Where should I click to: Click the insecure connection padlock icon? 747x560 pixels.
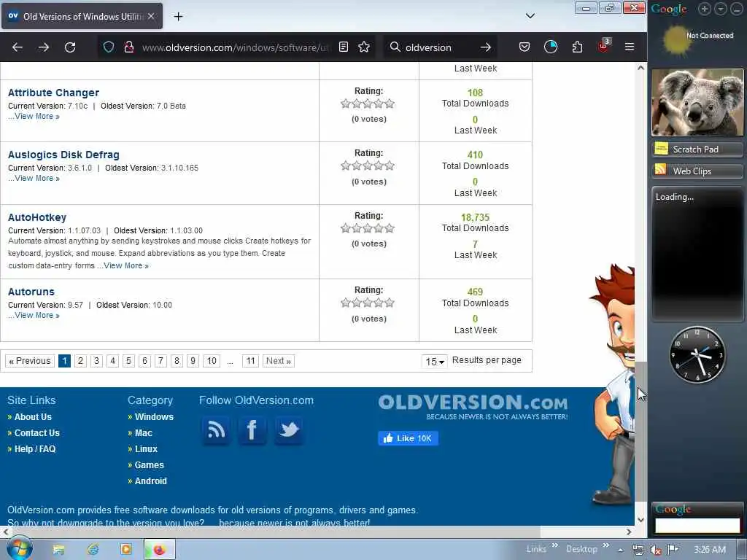point(128,47)
